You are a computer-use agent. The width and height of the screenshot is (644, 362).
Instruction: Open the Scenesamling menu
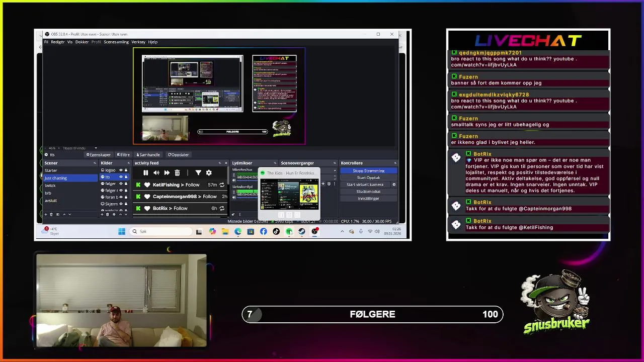116,42
